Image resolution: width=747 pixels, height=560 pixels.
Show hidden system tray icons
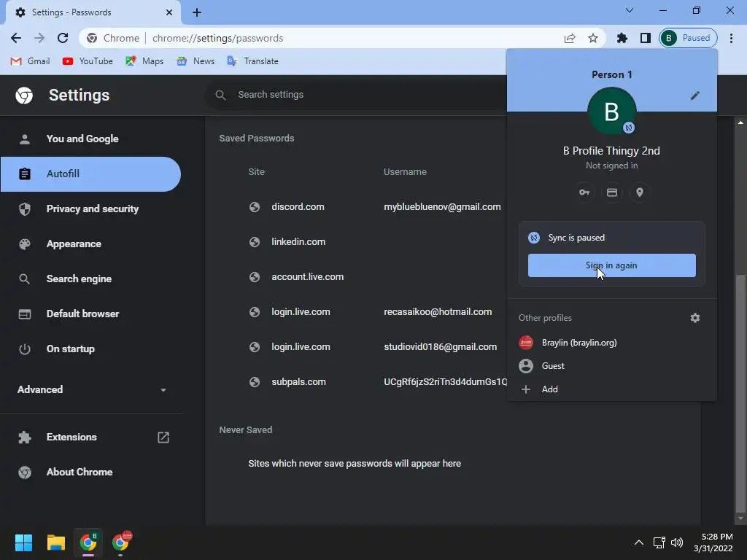click(639, 542)
